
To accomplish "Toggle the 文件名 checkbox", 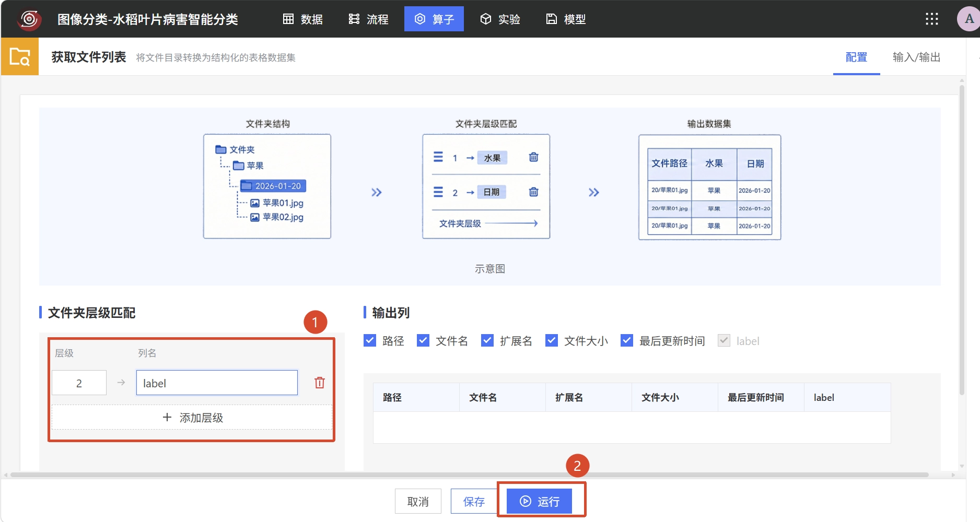I will tap(423, 341).
